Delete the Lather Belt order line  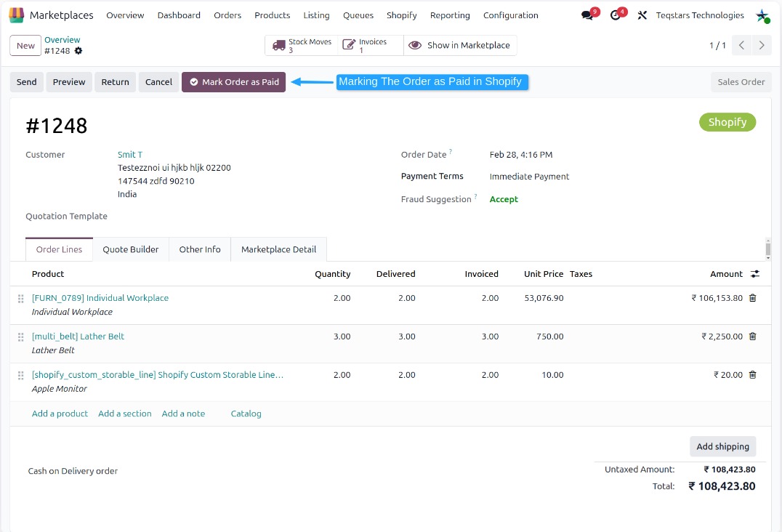(753, 336)
